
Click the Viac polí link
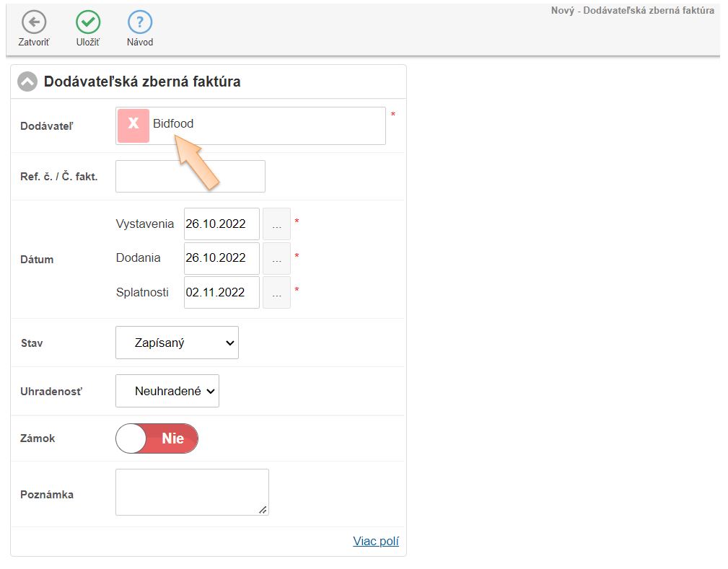375,541
